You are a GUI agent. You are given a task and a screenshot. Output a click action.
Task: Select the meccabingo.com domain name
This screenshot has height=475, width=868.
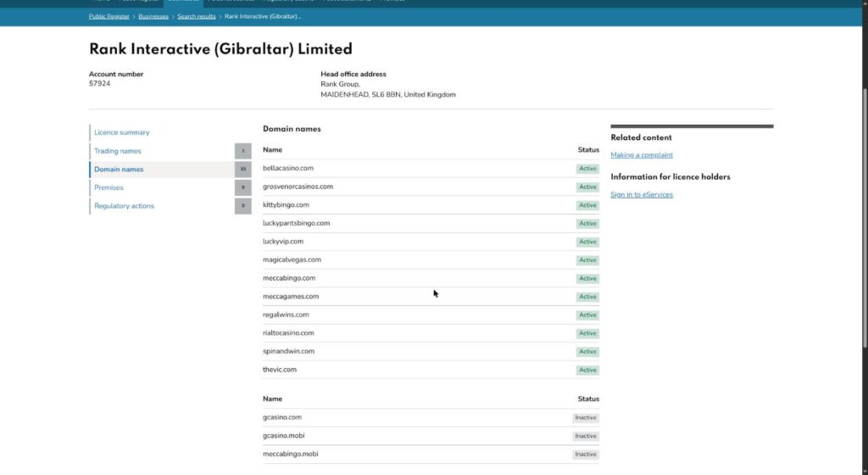tap(289, 278)
